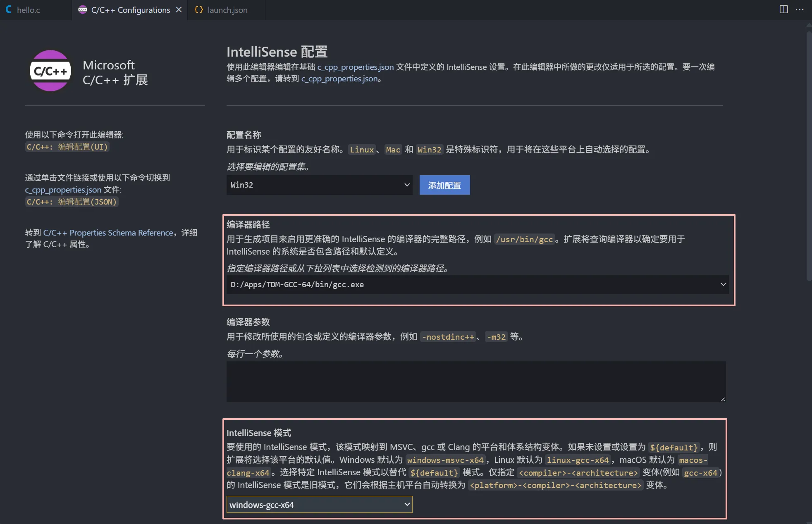Open the Win32 configuration selector
The width and height of the screenshot is (812, 524).
[x=319, y=185]
